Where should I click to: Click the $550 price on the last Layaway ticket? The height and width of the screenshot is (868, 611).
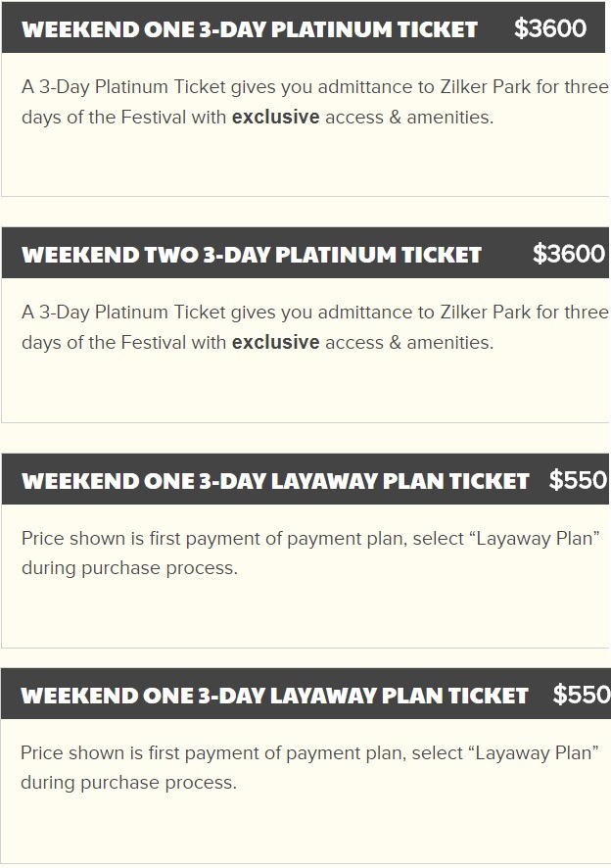click(x=581, y=695)
